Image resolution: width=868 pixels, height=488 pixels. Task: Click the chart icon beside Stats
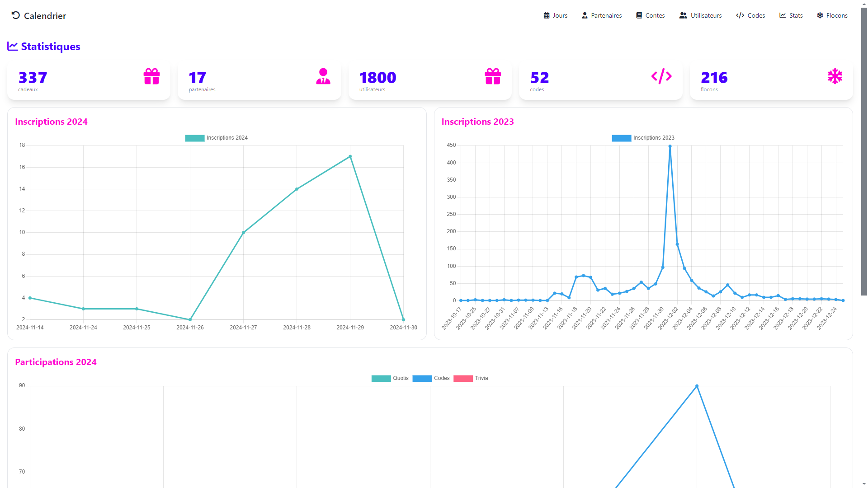(x=783, y=15)
